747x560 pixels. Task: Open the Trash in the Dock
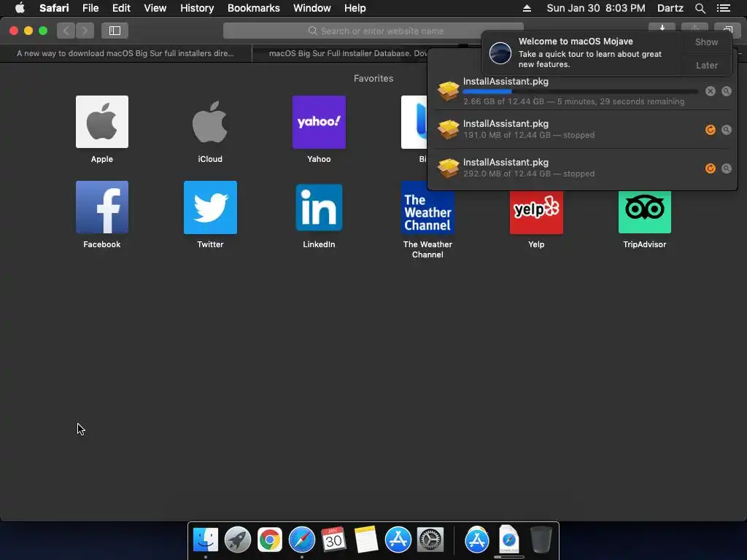[x=541, y=540]
